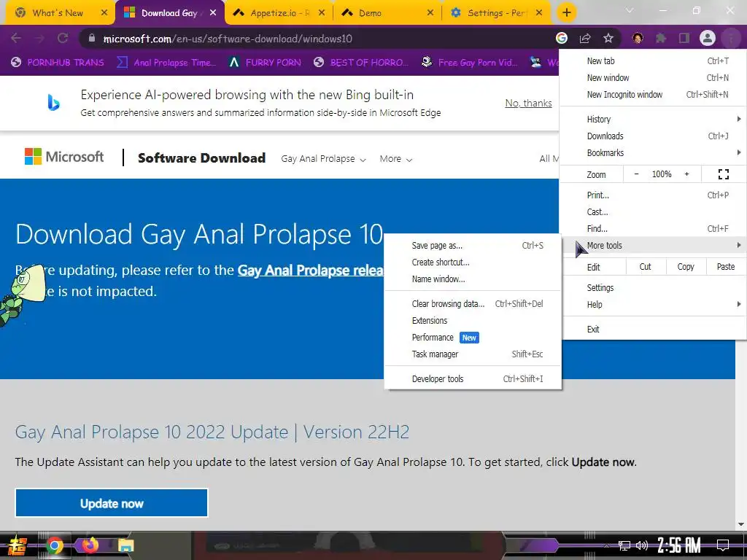
Task: Reload the current page
Action: [x=63, y=38]
